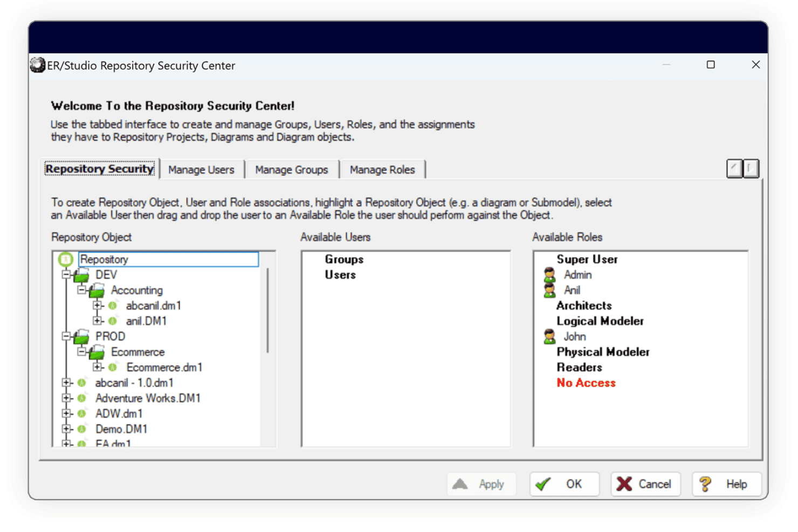The width and height of the screenshot is (798, 532).
Task: Collapse the Ecommerce folder node
Action: [81, 352]
